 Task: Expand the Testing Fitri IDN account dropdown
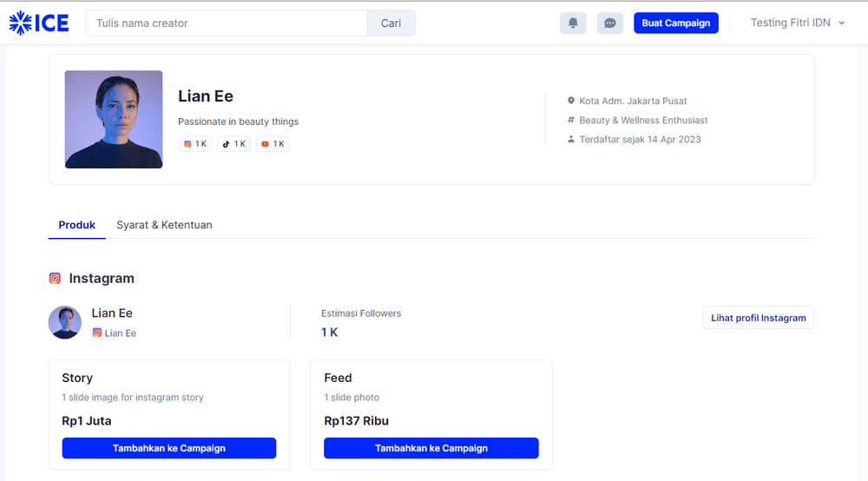pos(797,23)
